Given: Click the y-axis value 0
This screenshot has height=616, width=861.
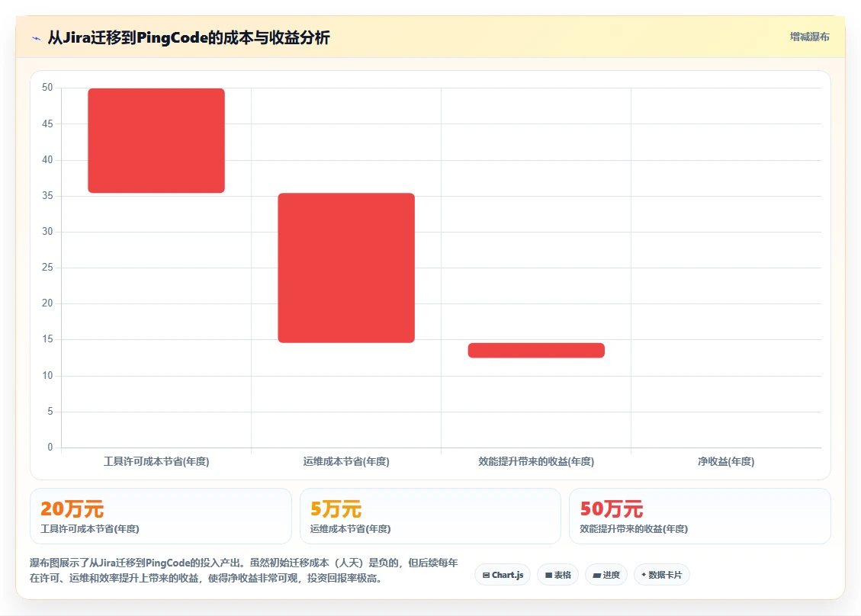Looking at the screenshot, I should click(50, 448).
